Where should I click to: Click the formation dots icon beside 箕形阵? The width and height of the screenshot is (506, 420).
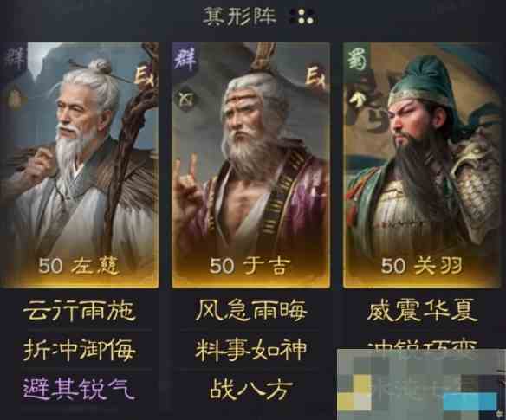click(302, 16)
